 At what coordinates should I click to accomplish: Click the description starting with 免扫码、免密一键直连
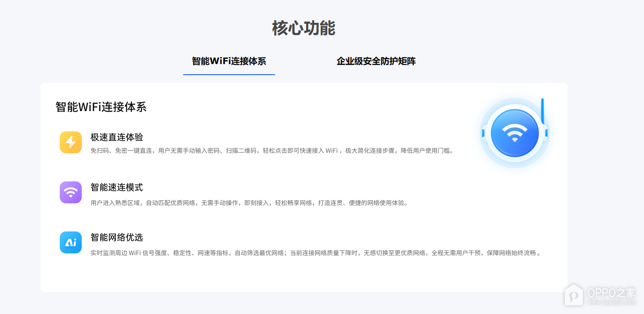click(x=272, y=151)
